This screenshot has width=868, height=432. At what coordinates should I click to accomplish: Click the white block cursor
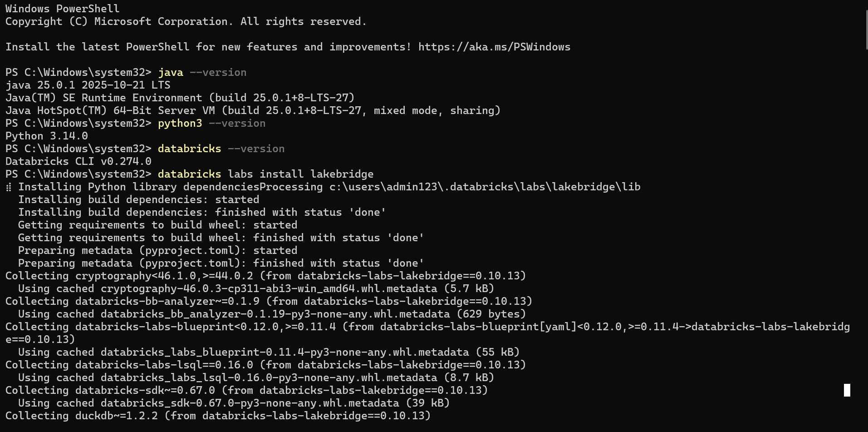(x=847, y=390)
